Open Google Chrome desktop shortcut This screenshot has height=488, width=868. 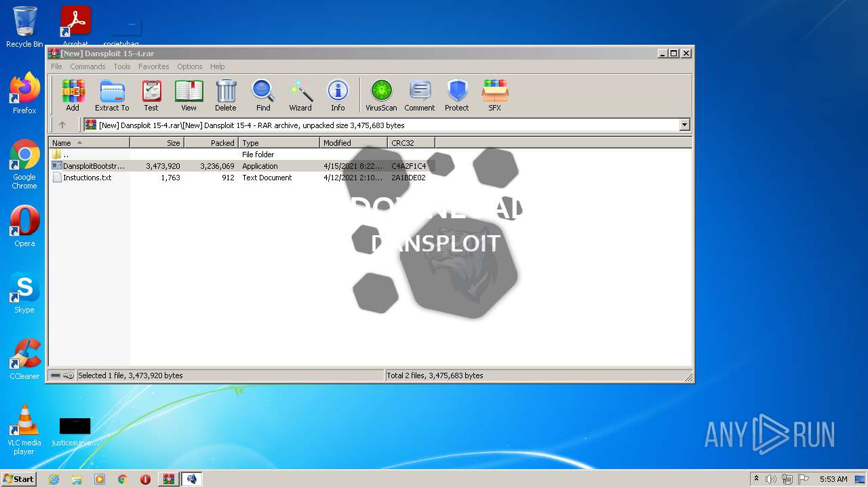(x=24, y=165)
